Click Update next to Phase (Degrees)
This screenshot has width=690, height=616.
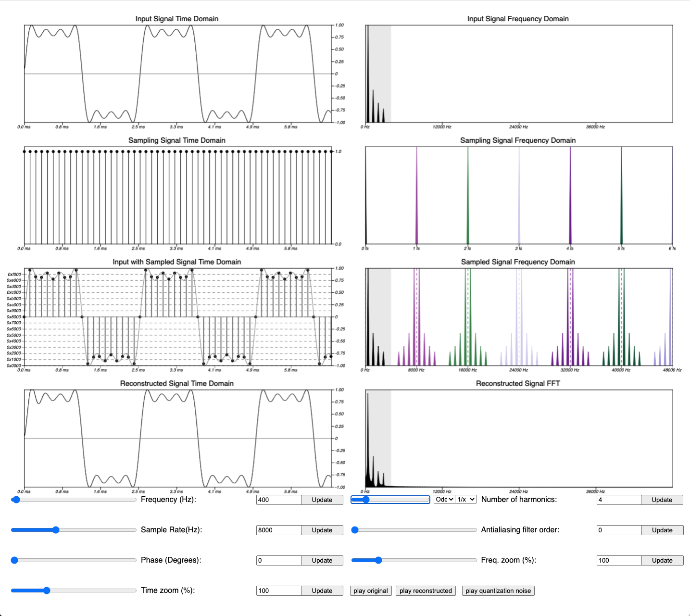pos(322,560)
